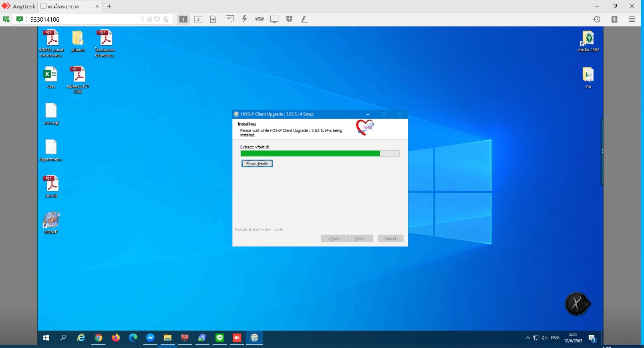Open the remote Windows Start menu

(46, 338)
